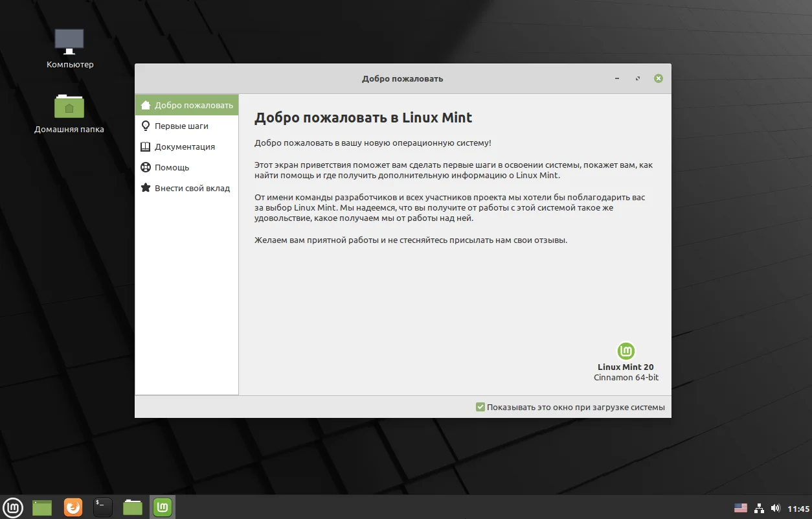Launch Terminal from the panel
Viewport: 812px width, 519px height.
(x=103, y=507)
